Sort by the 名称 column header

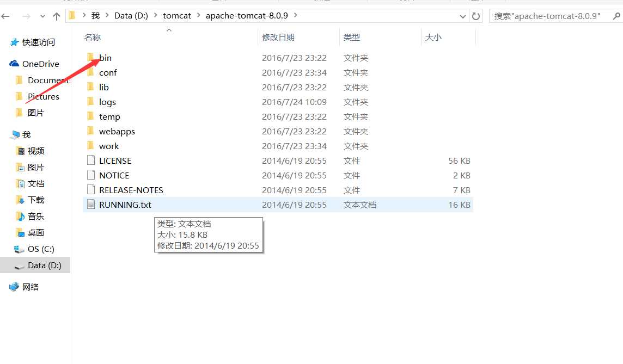pos(93,38)
